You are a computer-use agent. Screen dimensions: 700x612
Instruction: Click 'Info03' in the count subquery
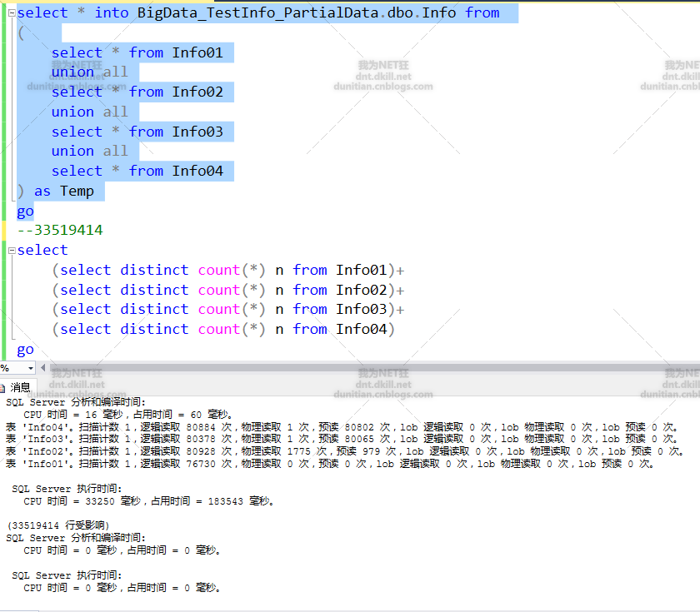point(361,309)
